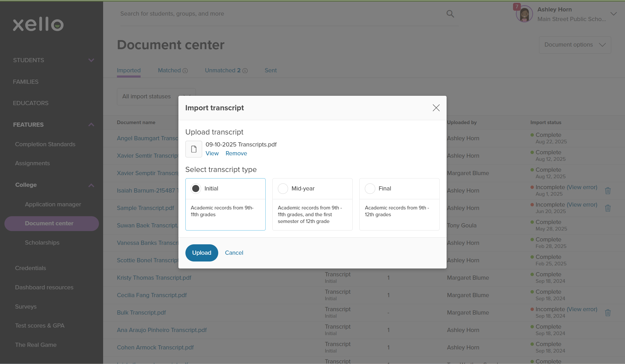Delete the Isaiah Barnum incomplete import
The width and height of the screenshot is (625, 364).
pos(608,191)
